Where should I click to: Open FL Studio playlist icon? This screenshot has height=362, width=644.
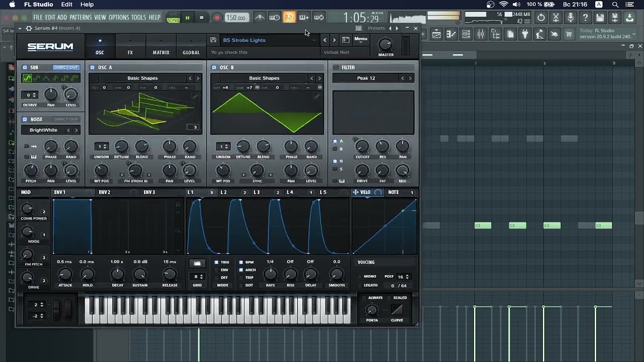(436, 34)
